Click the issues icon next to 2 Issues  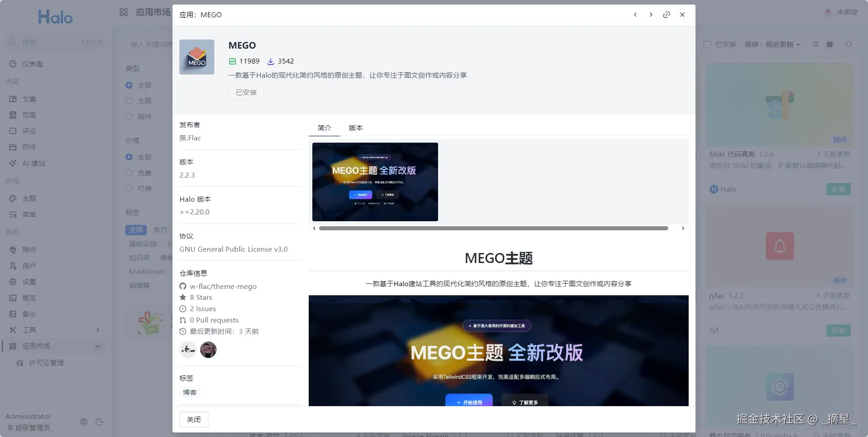(183, 308)
